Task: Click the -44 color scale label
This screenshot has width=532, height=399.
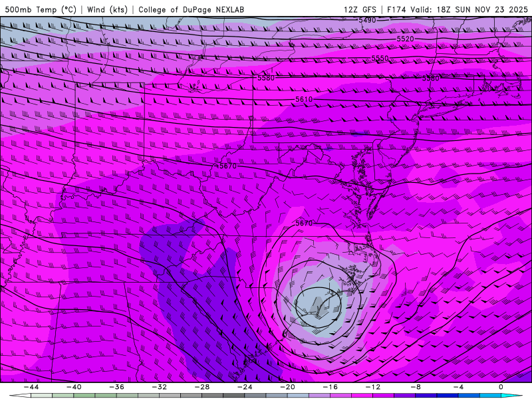Action: pos(31,387)
